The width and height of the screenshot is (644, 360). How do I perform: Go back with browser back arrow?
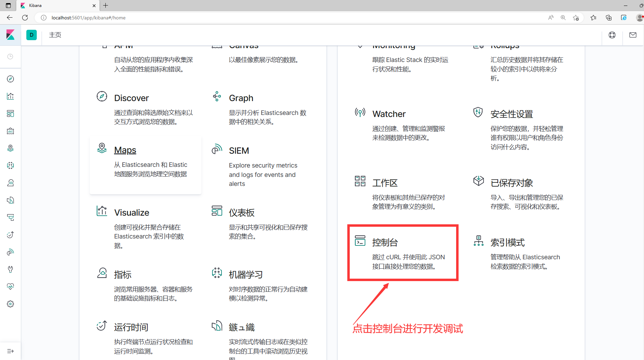[10, 18]
